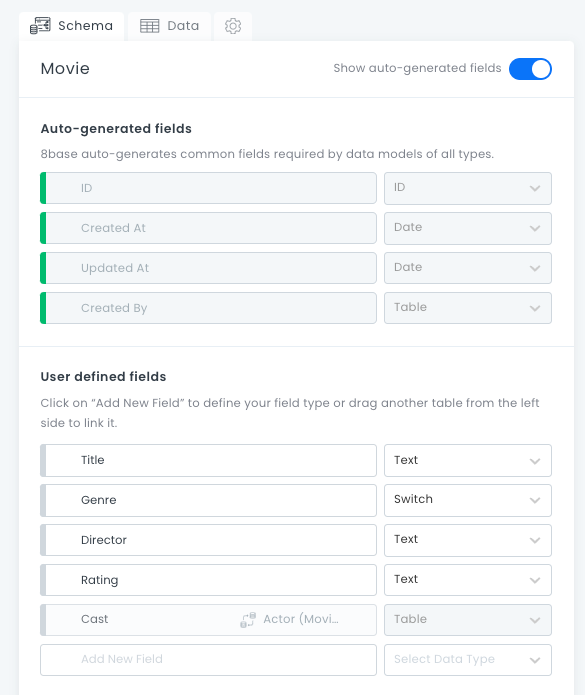585x695 pixels.
Task: Open the Title field Text type dropdown
Action: point(468,461)
